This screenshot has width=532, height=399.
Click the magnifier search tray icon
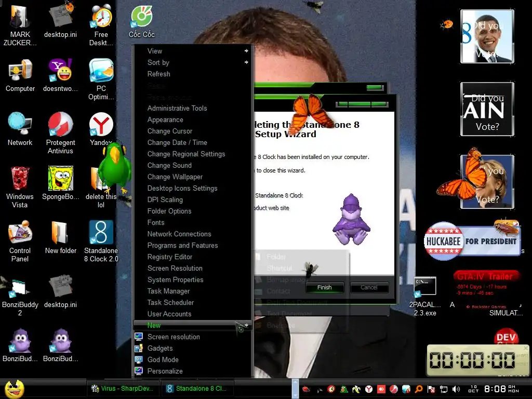pos(419,389)
